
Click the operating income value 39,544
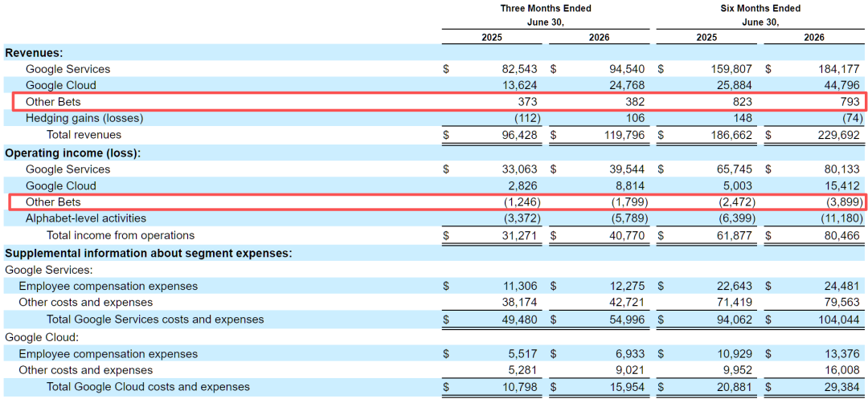point(627,169)
